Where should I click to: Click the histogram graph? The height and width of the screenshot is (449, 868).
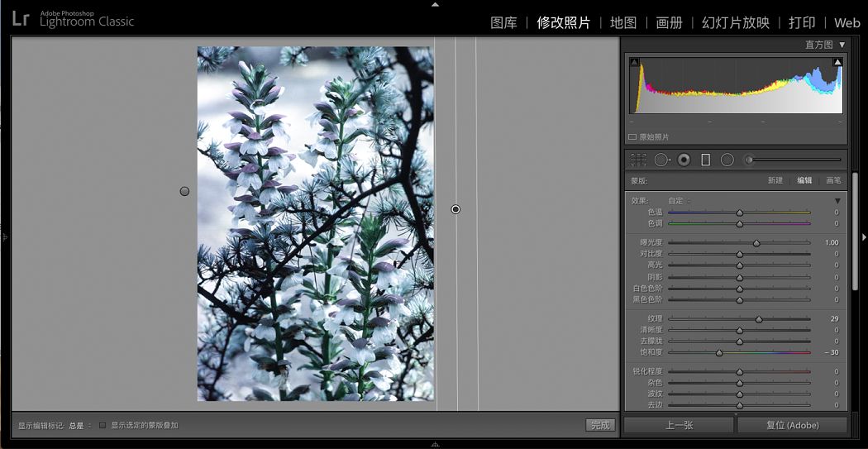coord(737,86)
